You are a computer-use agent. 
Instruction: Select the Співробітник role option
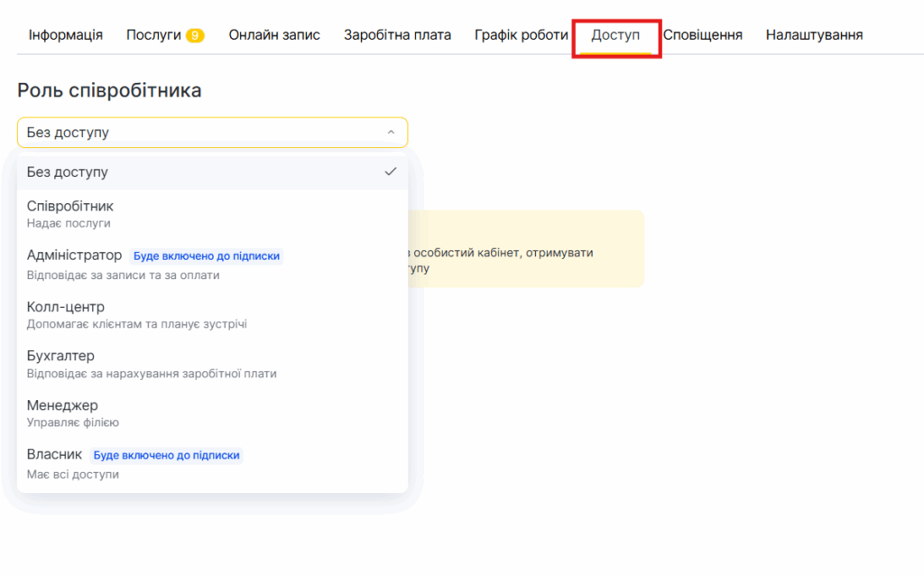[70, 213]
